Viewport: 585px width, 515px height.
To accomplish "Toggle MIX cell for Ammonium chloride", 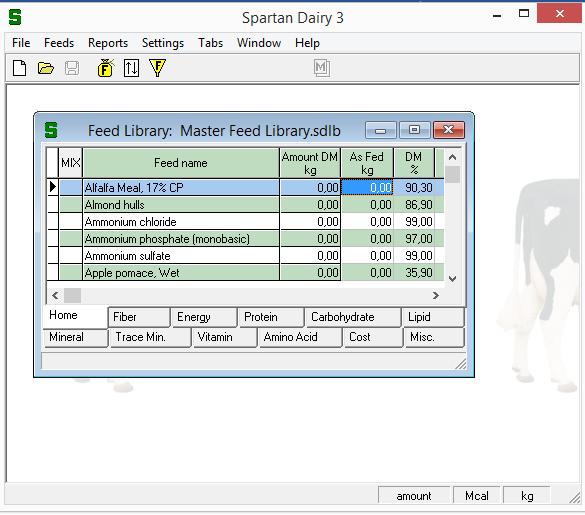I will (x=71, y=222).
